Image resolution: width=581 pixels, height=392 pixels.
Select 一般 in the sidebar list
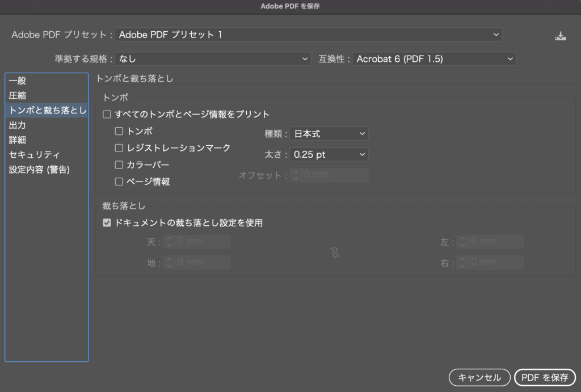(x=18, y=81)
